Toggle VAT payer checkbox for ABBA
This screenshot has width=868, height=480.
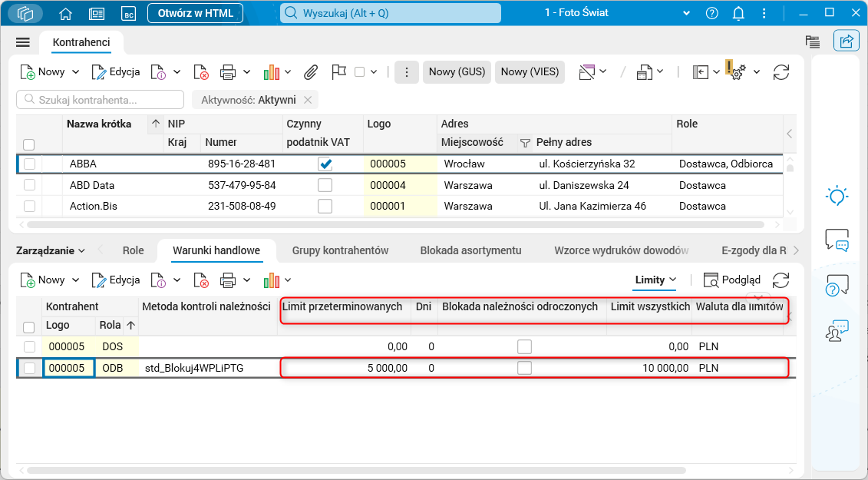point(325,164)
